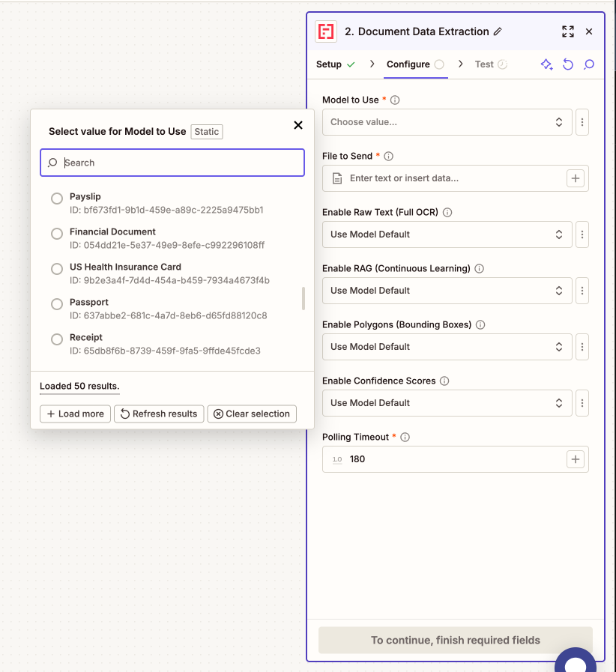Expand the step panel to fullscreen
This screenshot has height=672, width=616.
click(567, 31)
